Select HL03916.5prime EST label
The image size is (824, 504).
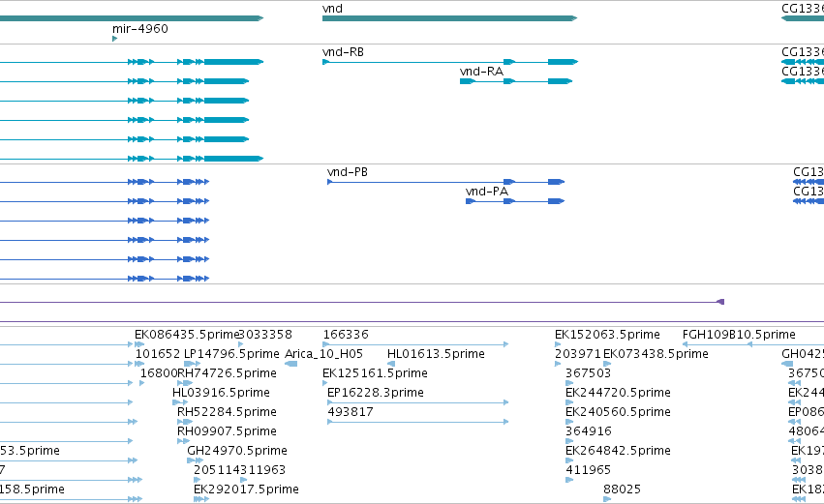pyautogui.click(x=221, y=393)
